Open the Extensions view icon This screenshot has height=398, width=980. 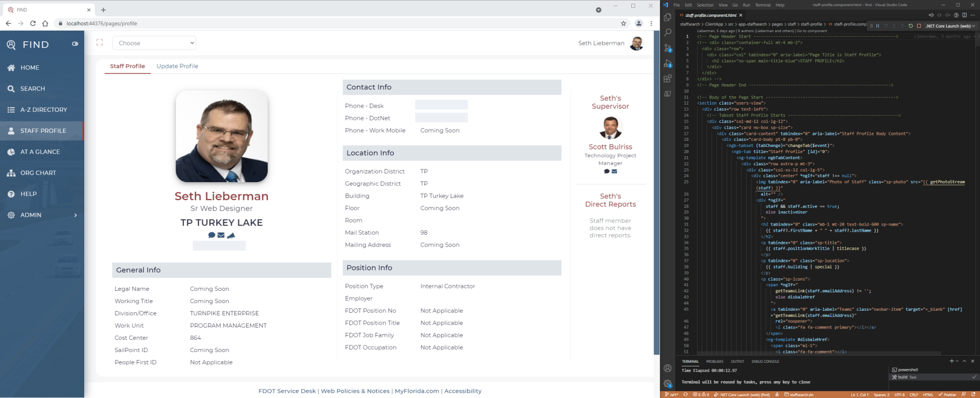coord(667,79)
